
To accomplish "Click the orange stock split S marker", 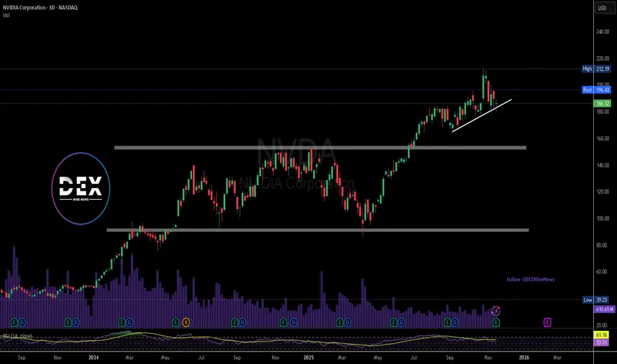I will click(186, 323).
